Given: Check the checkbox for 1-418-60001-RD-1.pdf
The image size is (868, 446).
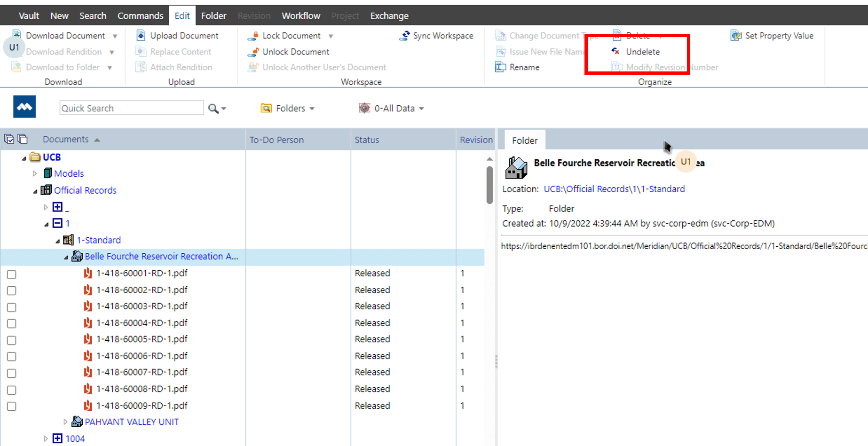Looking at the screenshot, I should point(11,274).
